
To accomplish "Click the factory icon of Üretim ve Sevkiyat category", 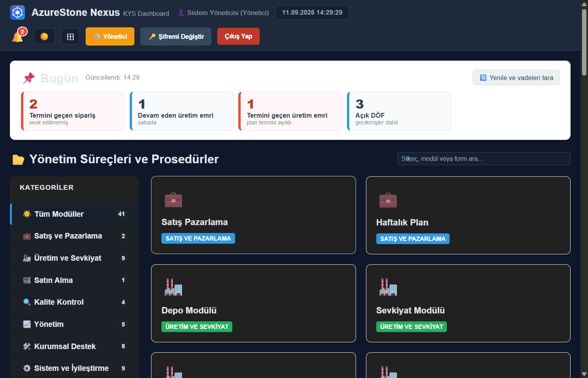I will [27, 258].
